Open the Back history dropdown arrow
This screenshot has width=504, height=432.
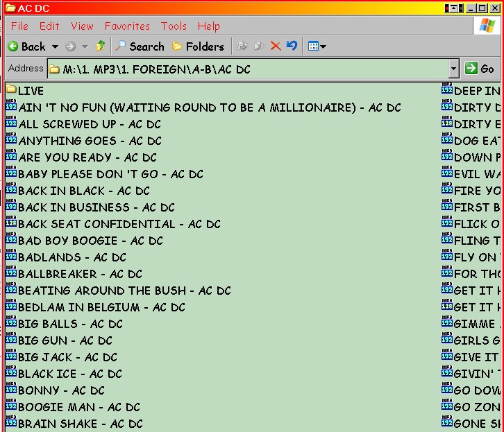click(56, 47)
